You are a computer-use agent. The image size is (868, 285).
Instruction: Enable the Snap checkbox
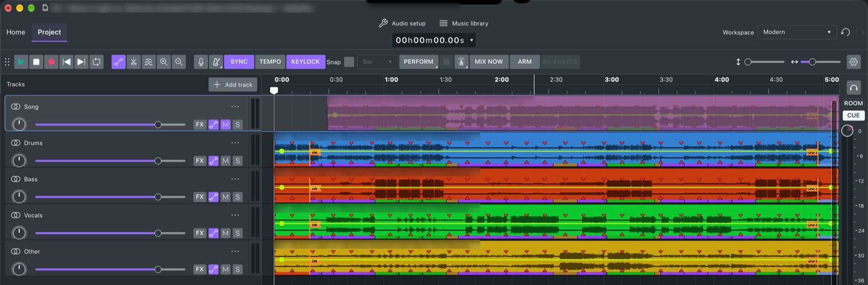349,62
